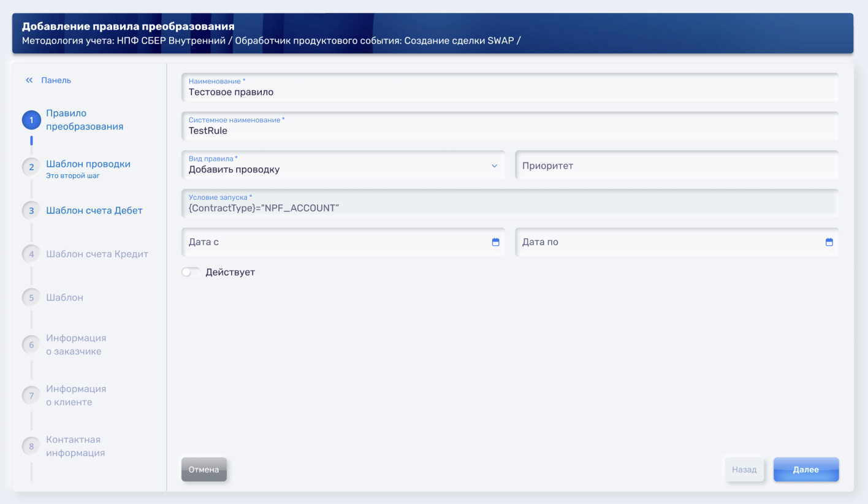Click the Действует label text
The width and height of the screenshot is (868, 504).
coord(230,272)
